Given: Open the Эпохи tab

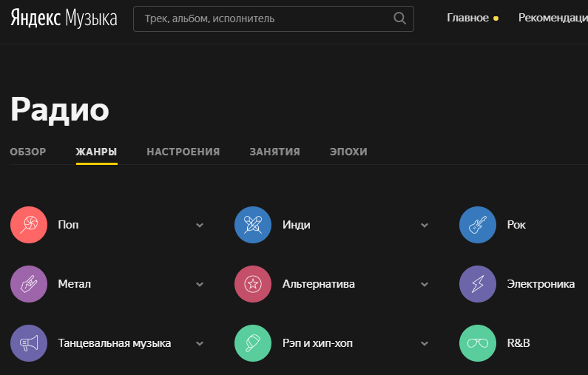Looking at the screenshot, I should point(348,152).
